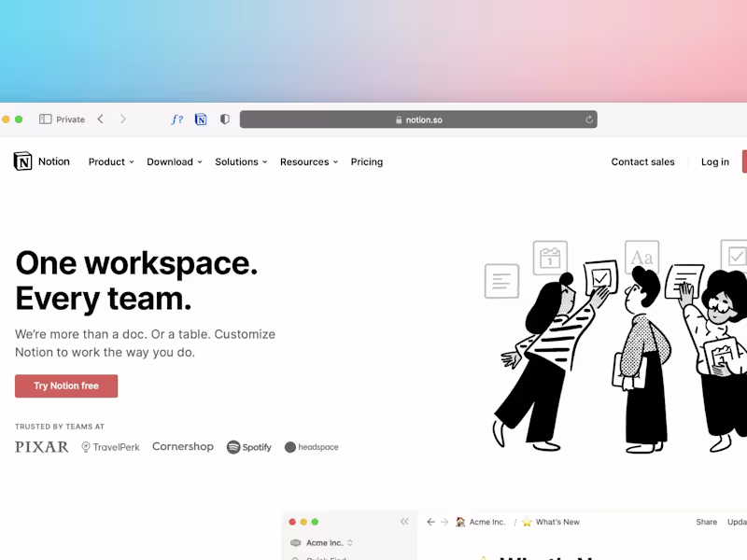Screen dimensions: 747x560
Task: Expand the Solutions dropdown
Action: pyautogui.click(x=240, y=161)
